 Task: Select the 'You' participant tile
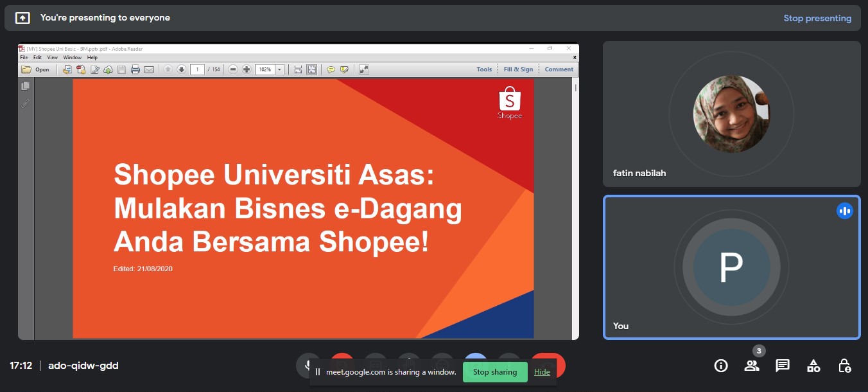point(732,267)
